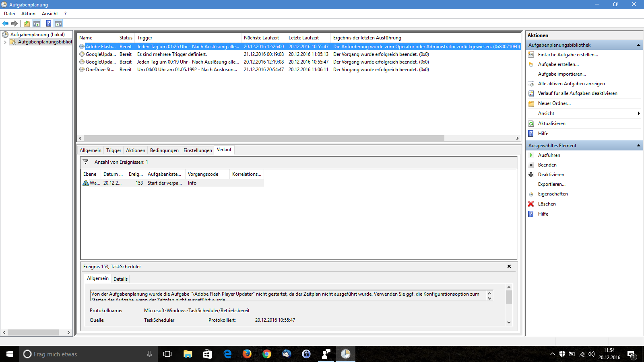Click the Task View taskbar icon
The image size is (644, 362).
[x=167, y=354]
